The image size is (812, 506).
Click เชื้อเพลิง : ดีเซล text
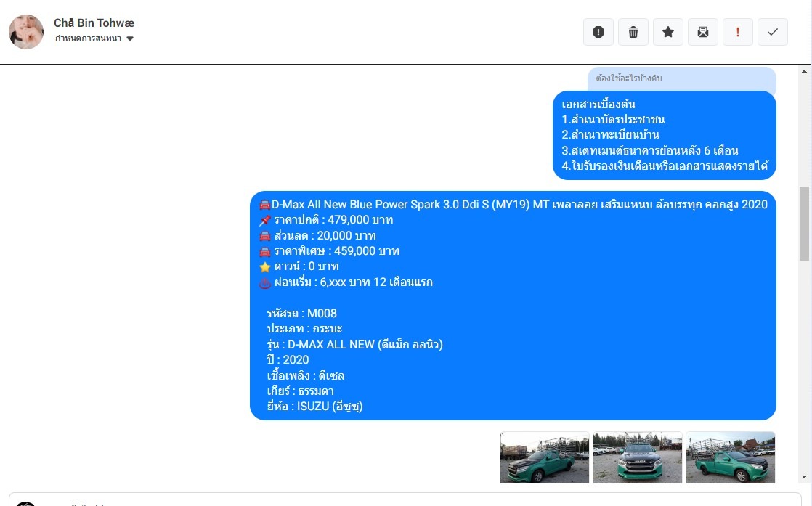pos(306,375)
